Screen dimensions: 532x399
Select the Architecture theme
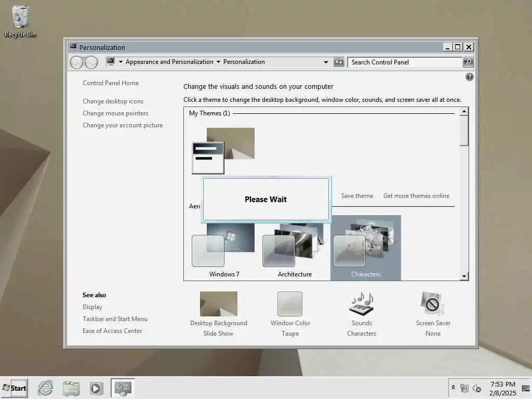click(295, 250)
